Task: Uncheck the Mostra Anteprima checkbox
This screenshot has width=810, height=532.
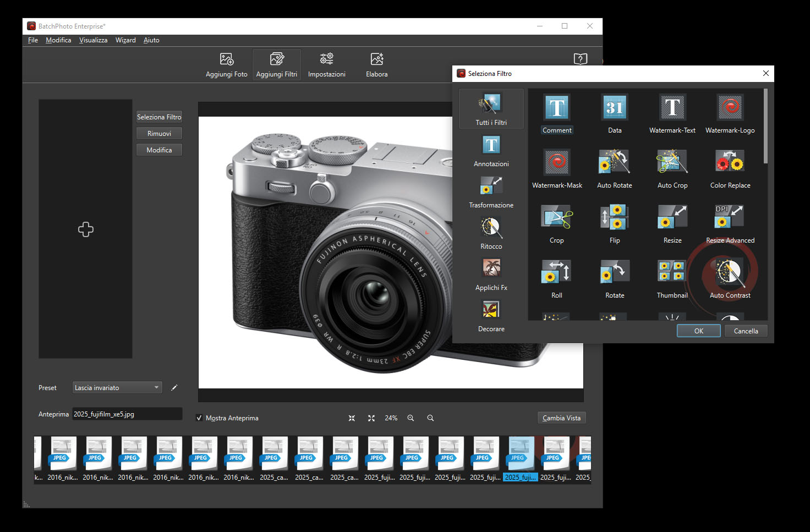Action: coord(199,418)
